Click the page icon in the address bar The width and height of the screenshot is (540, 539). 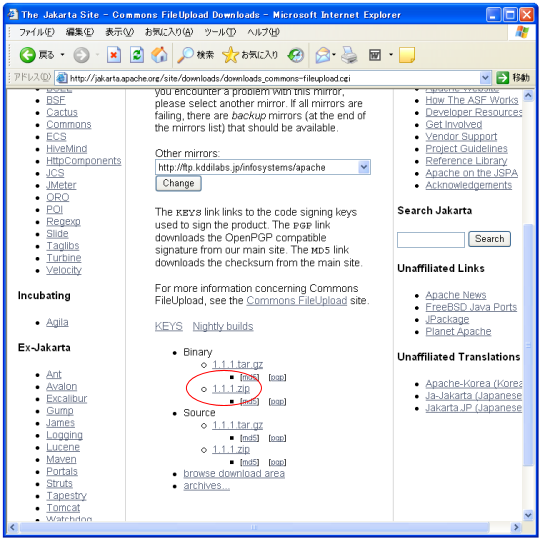(62, 78)
